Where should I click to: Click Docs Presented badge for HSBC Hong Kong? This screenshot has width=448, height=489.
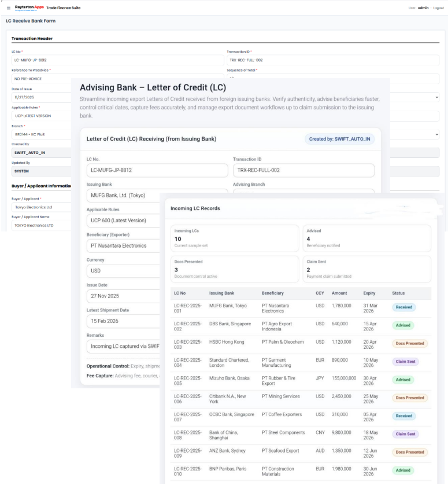410,344
